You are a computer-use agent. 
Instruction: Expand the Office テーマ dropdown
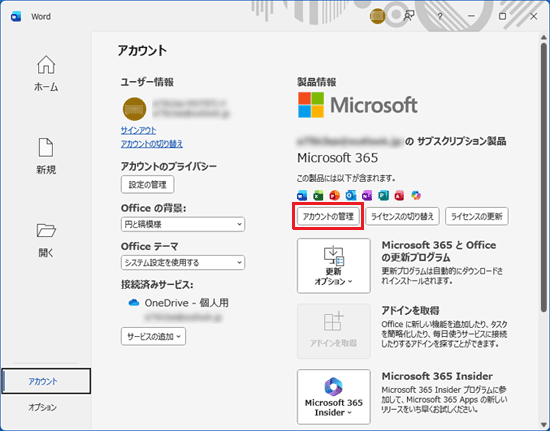(x=183, y=262)
